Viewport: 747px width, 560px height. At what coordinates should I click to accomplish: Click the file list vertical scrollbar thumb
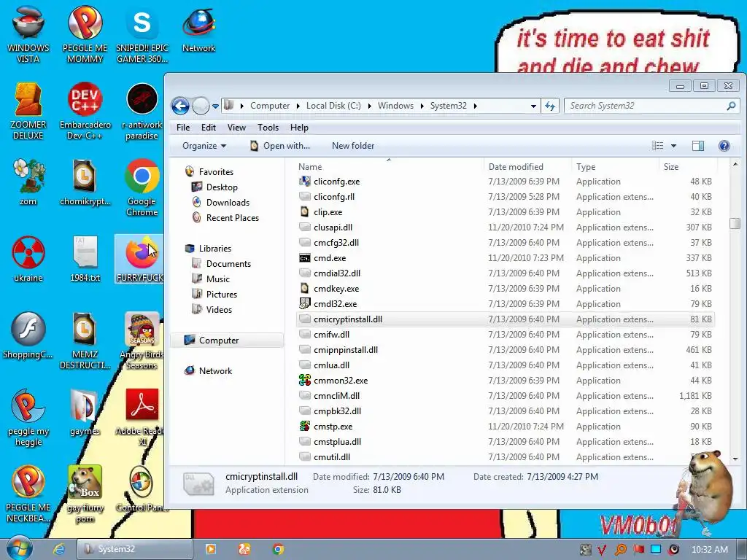pyautogui.click(x=734, y=223)
